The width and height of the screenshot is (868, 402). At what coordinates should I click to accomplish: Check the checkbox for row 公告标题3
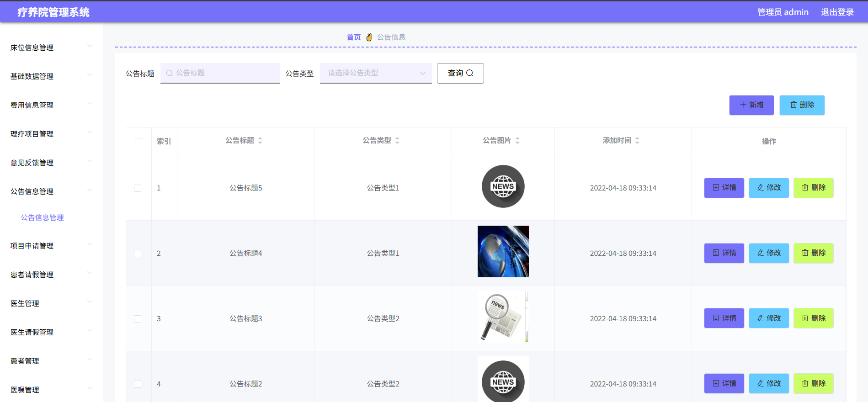coord(138,319)
